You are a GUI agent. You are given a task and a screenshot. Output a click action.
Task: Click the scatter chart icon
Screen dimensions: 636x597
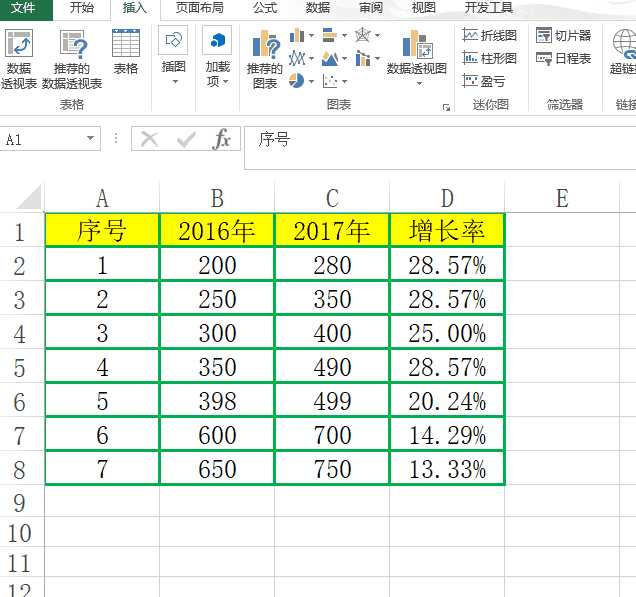click(330, 81)
